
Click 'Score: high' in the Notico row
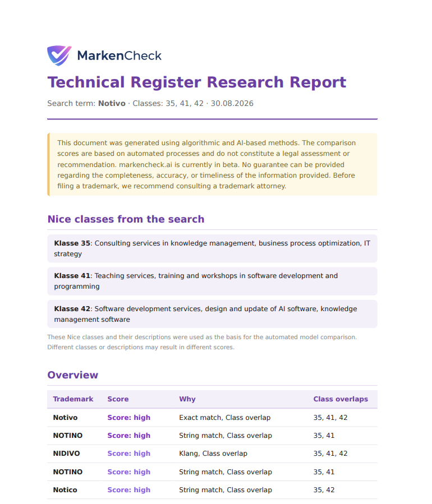pos(128,490)
